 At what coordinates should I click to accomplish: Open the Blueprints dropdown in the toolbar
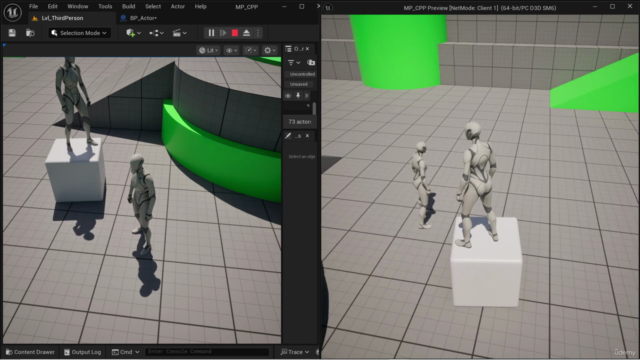pos(156,33)
